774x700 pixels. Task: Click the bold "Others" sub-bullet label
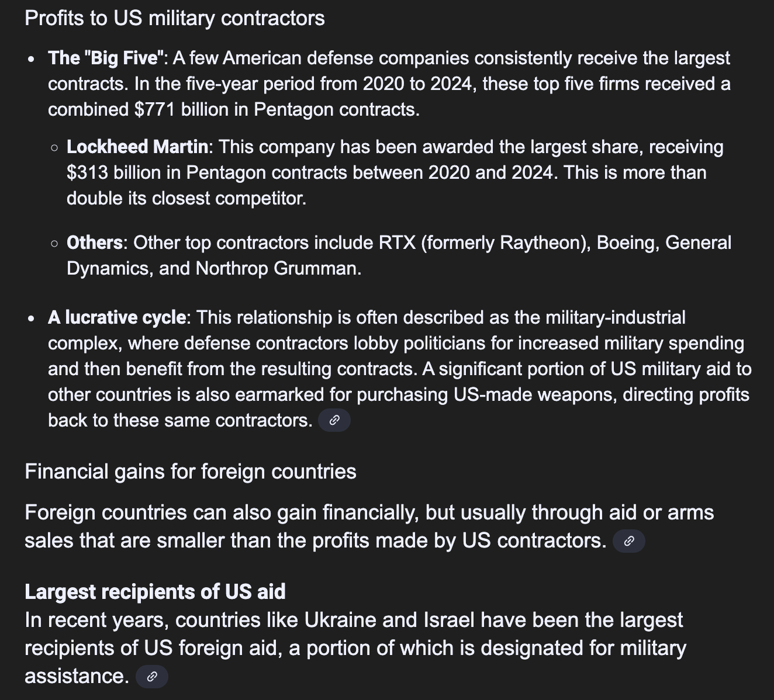(x=95, y=242)
